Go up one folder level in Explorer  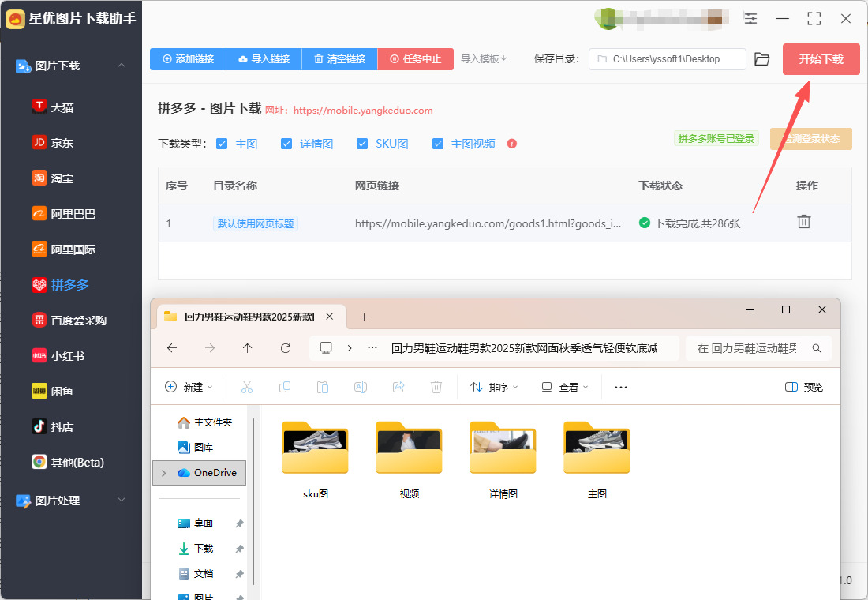[248, 348]
